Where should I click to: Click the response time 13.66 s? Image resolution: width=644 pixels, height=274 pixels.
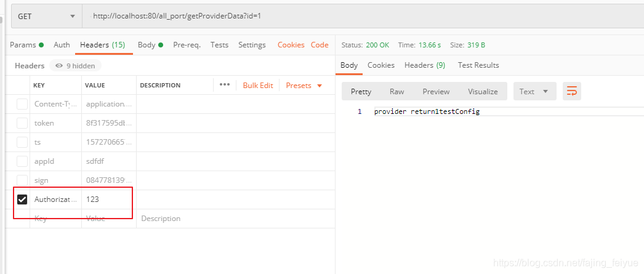click(430, 45)
